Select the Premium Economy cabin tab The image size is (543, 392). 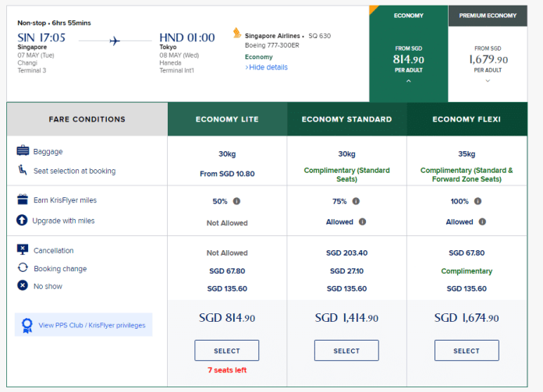click(488, 54)
